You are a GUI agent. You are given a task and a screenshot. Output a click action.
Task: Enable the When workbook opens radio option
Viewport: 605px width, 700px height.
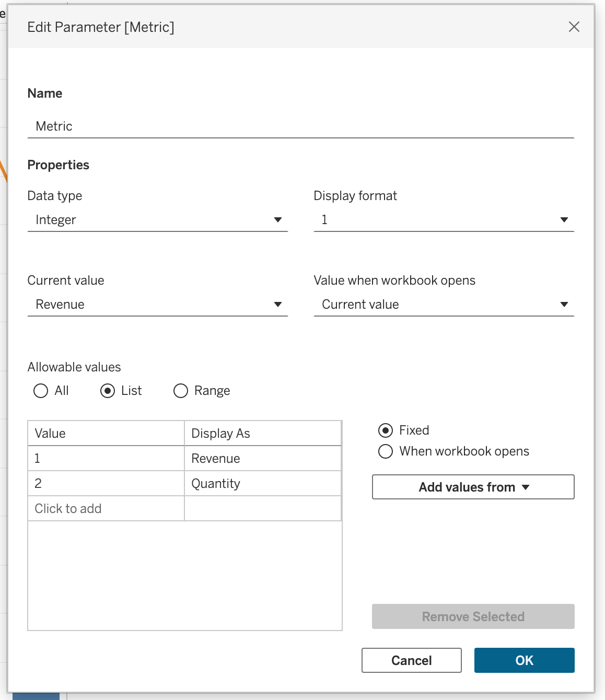(386, 451)
